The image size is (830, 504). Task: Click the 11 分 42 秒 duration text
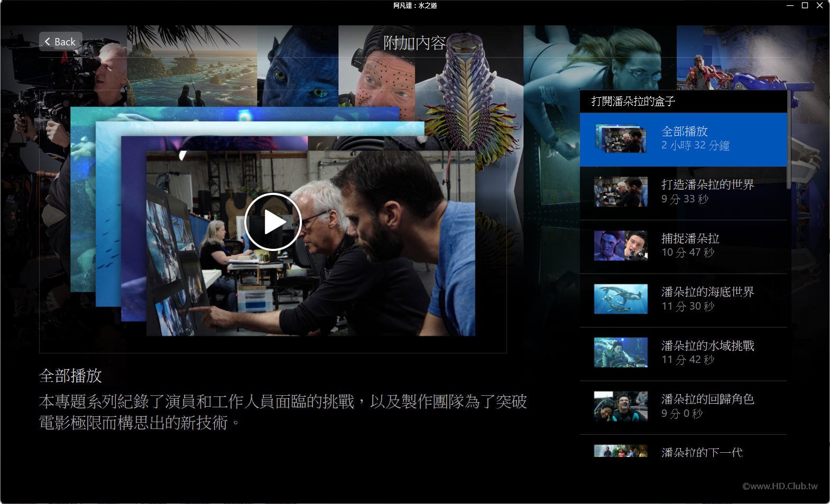tap(688, 360)
